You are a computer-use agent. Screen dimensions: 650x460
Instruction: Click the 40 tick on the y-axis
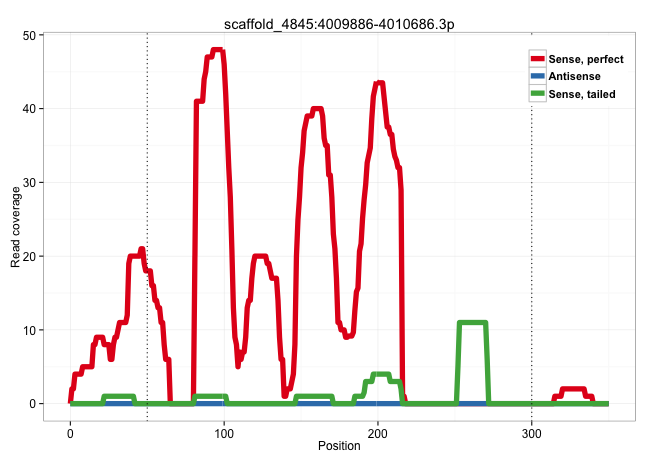pyautogui.click(x=29, y=108)
